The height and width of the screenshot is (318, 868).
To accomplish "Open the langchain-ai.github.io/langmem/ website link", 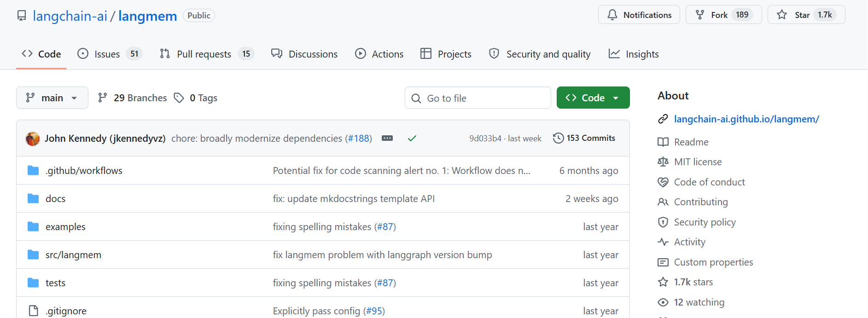I will (x=746, y=119).
